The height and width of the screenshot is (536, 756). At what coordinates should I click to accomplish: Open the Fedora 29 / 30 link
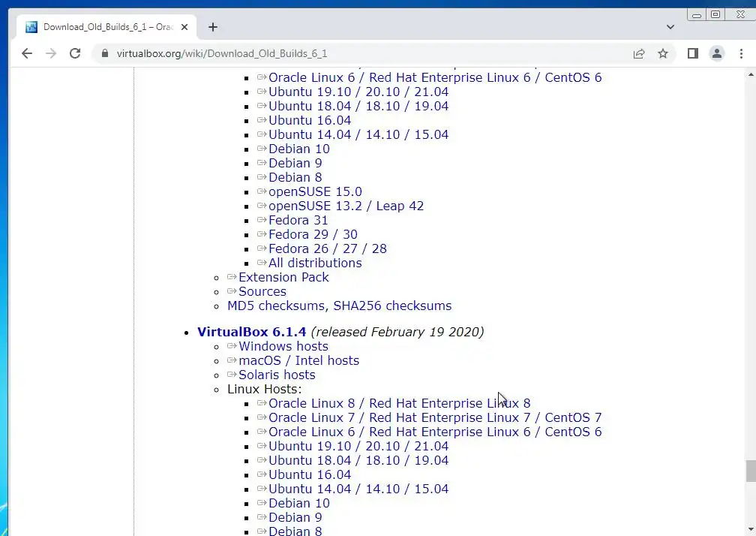coord(313,234)
